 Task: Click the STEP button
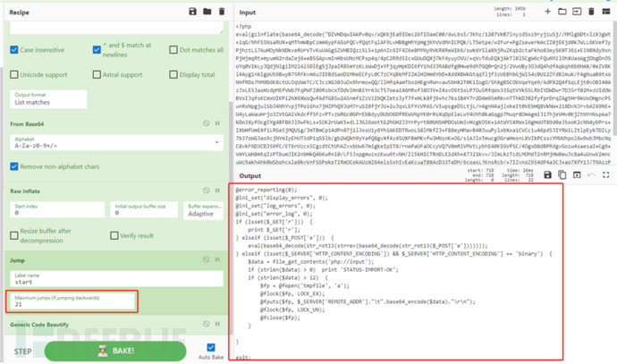click(x=23, y=351)
